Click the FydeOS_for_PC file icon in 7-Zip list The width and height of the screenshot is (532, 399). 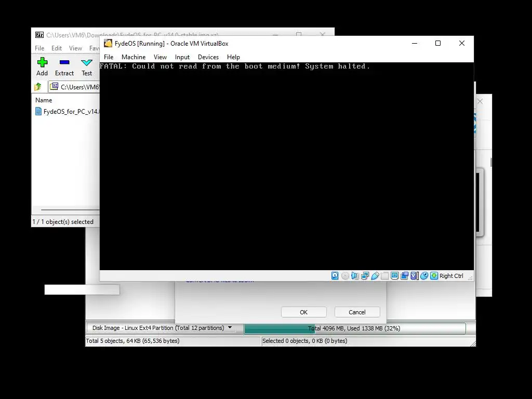click(x=38, y=111)
